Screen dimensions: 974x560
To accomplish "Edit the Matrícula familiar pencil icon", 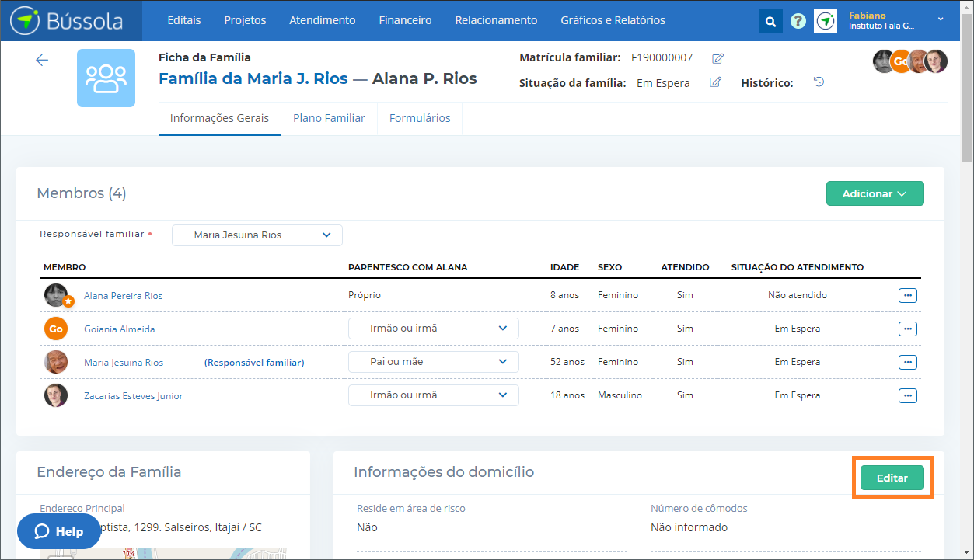I will (x=717, y=58).
